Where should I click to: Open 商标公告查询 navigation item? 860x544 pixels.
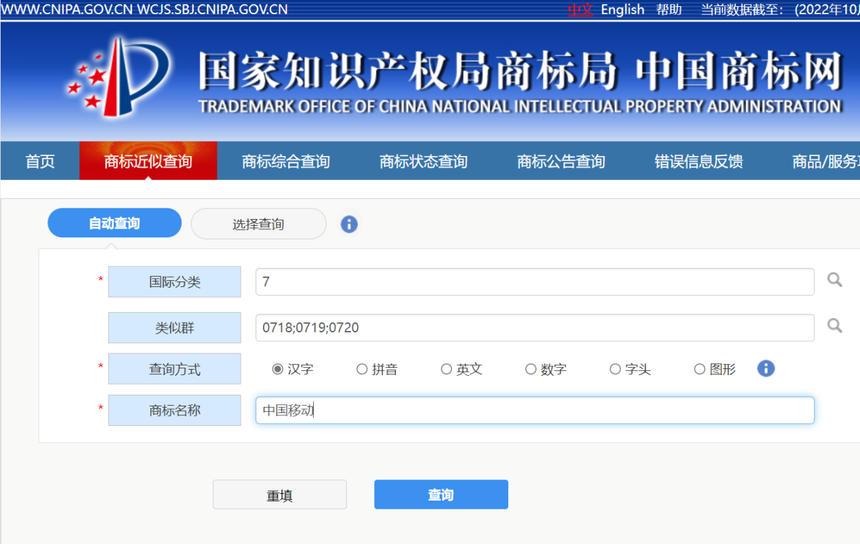(x=561, y=161)
